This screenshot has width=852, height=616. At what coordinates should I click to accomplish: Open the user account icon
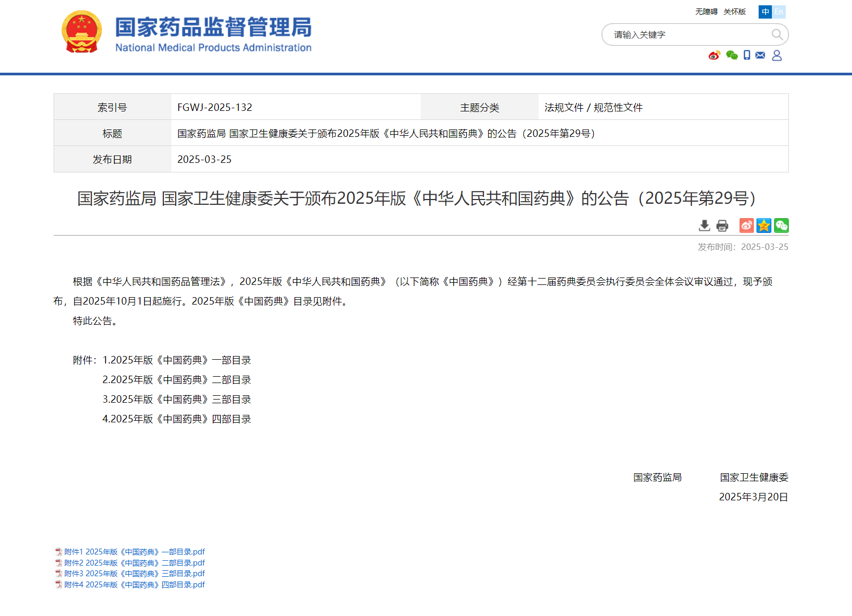tap(777, 55)
